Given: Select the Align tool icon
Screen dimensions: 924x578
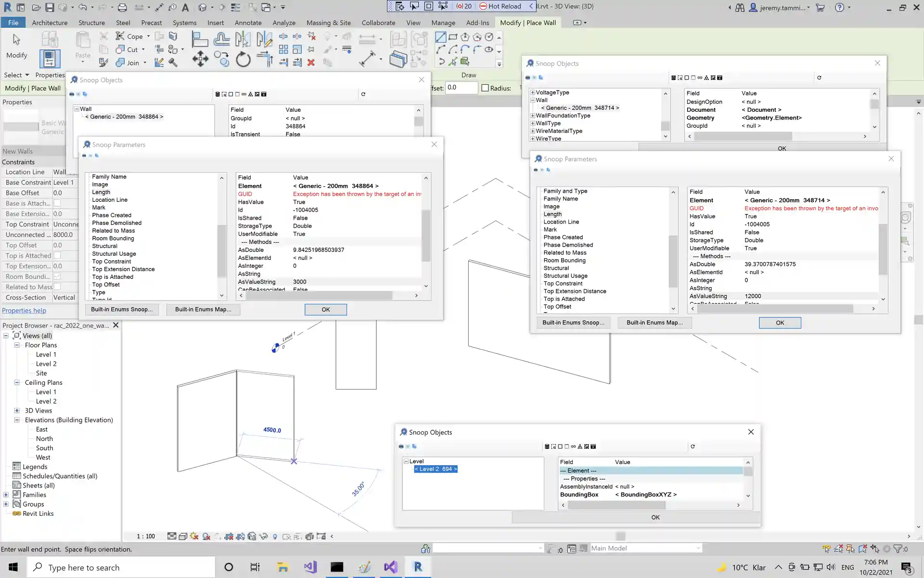Looking at the screenshot, I should pyautogui.click(x=200, y=39).
